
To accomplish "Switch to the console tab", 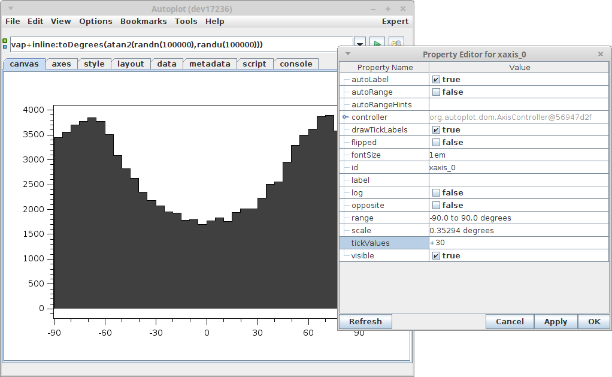I will tap(296, 64).
